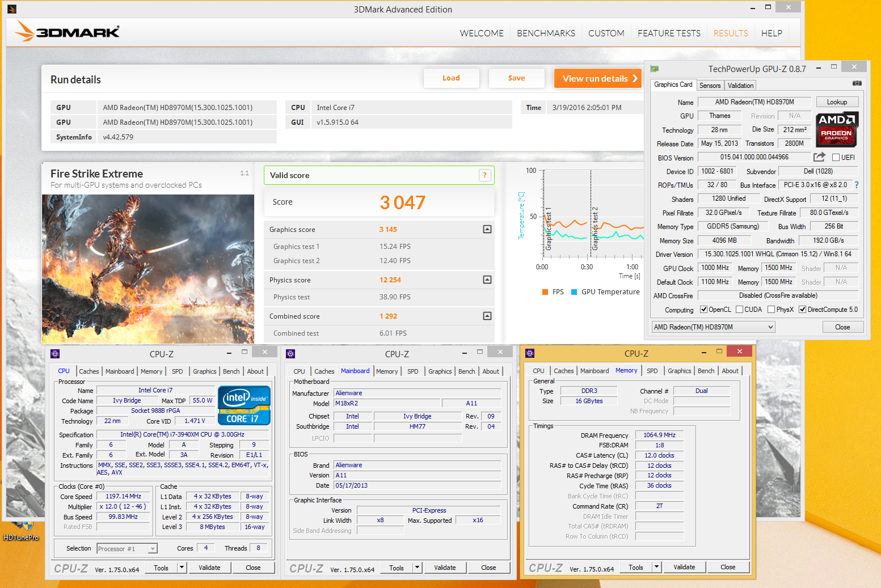Click the GPU-Z BIOS export share icon
This screenshot has height=588, width=881.
click(819, 157)
